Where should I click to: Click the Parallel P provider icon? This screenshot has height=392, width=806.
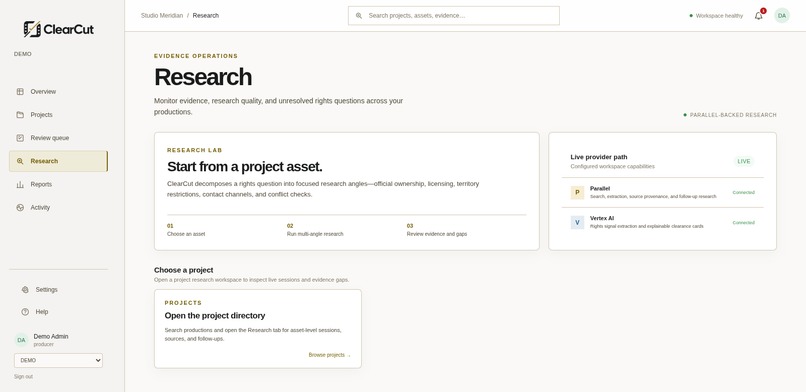(577, 193)
